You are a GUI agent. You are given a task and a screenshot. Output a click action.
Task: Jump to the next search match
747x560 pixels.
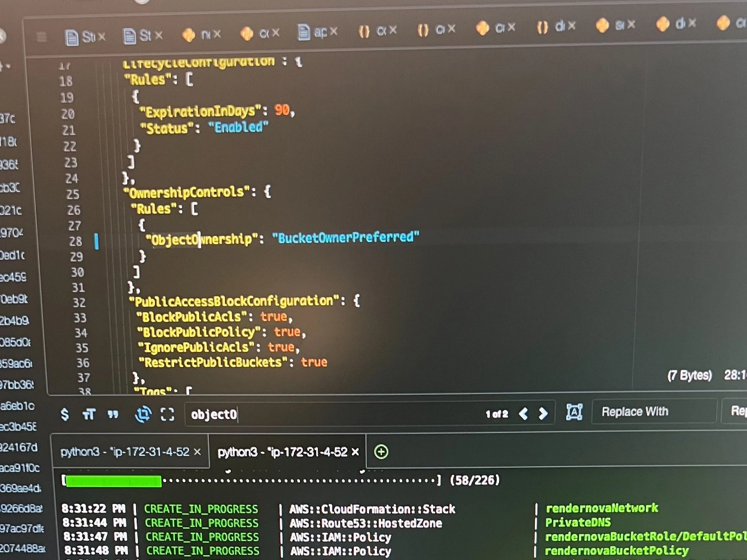click(543, 413)
